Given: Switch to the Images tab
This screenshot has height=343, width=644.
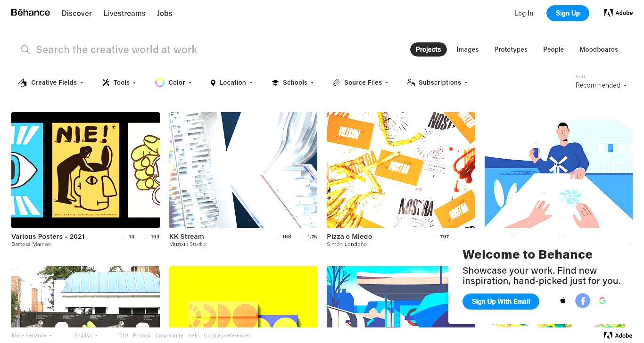Looking at the screenshot, I should pos(467,49).
